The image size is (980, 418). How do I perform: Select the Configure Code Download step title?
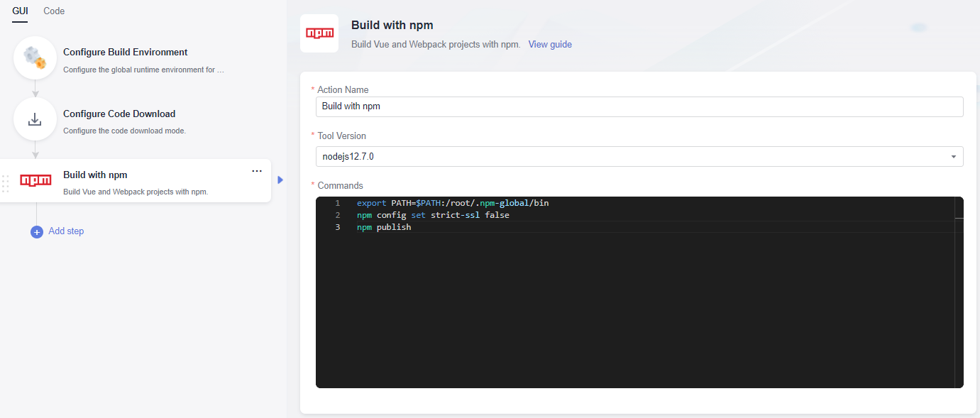[119, 114]
